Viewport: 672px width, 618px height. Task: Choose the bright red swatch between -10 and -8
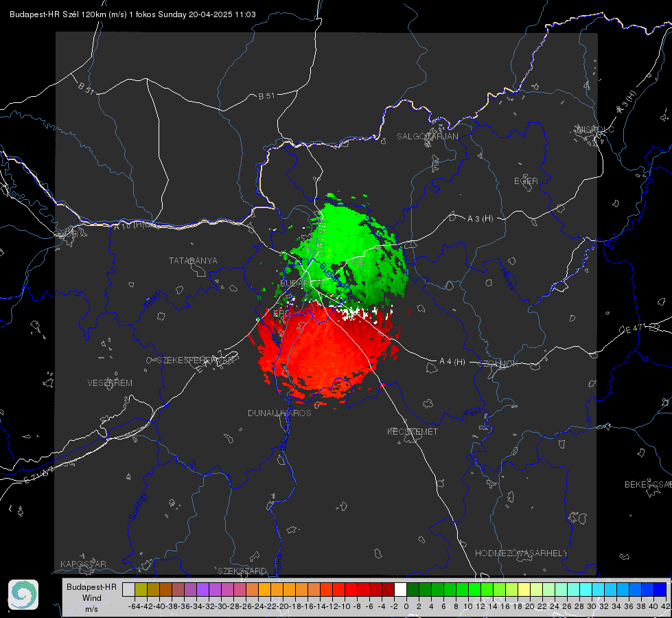351,589
